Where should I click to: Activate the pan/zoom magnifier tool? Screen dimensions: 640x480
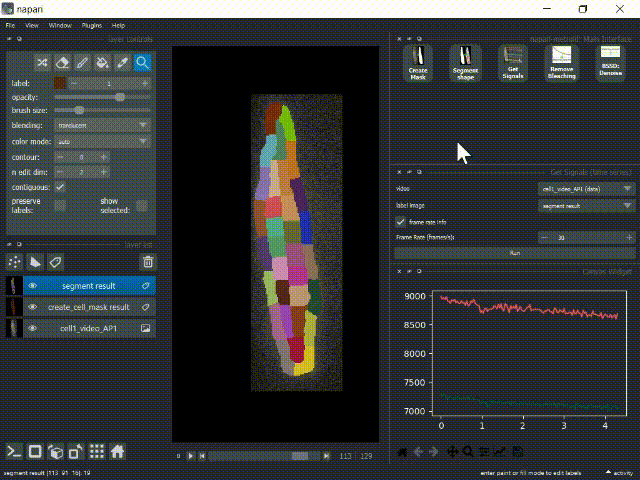(142, 63)
